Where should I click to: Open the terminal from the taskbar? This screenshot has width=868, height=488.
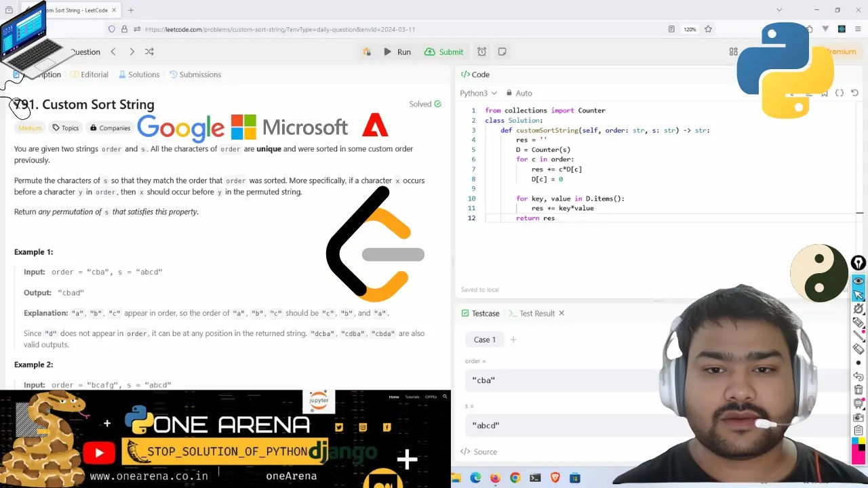point(535,478)
